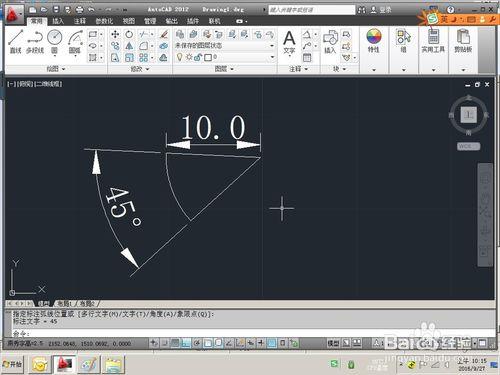This screenshot has height=375, width=500.
Task: Click the Erase tool in Modify panel
Action: point(163,34)
